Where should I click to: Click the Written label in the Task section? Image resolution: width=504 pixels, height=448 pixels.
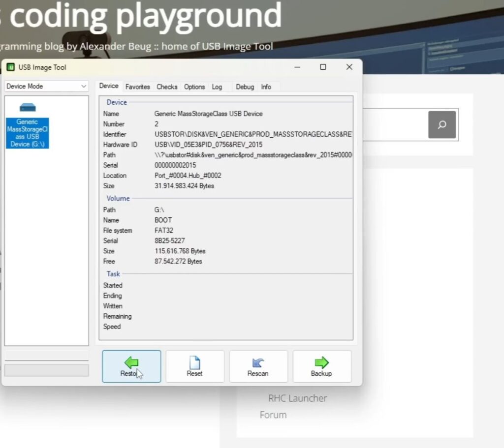[113, 306]
